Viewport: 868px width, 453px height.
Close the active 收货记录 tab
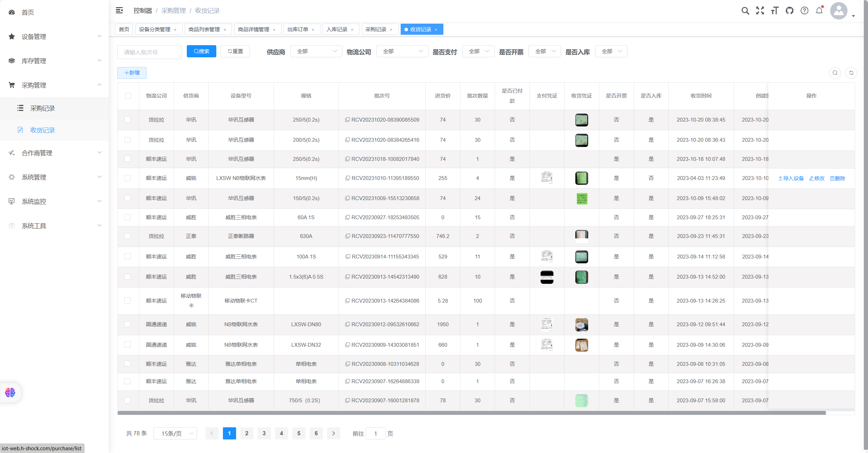[436, 30]
